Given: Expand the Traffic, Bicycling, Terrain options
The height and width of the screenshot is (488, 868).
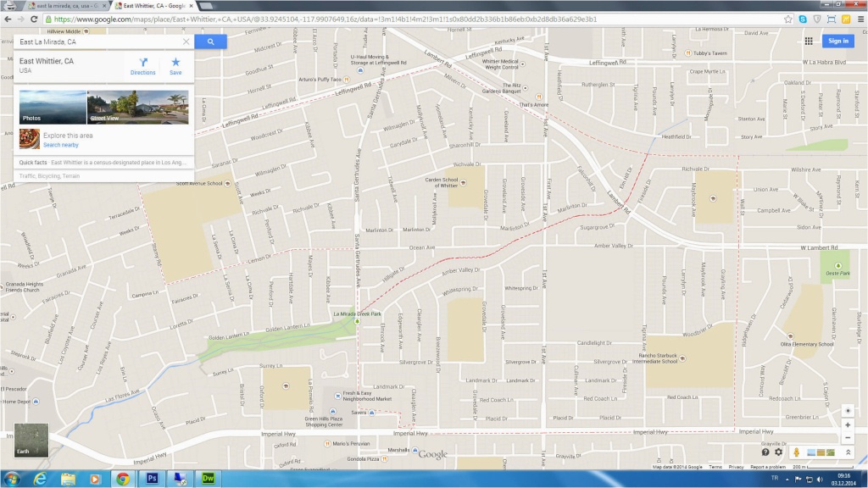Looking at the screenshot, I should (x=49, y=175).
